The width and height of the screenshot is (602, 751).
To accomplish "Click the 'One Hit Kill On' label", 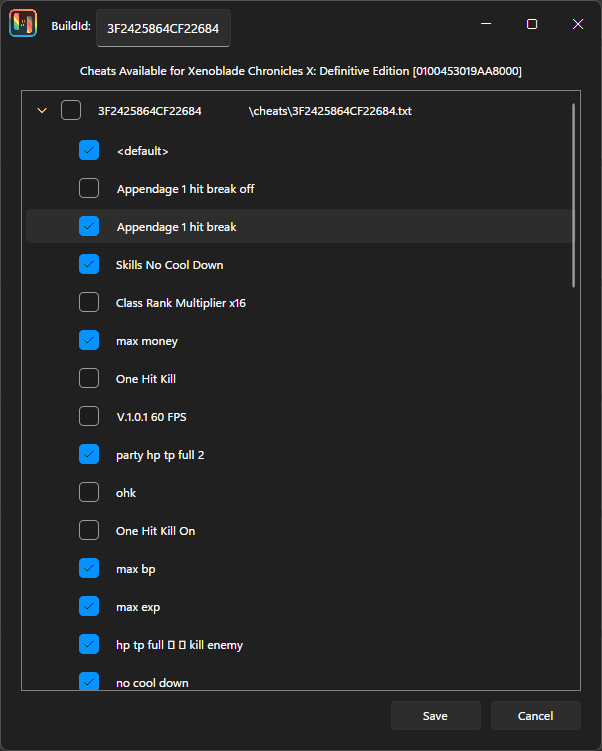I will [155, 531].
